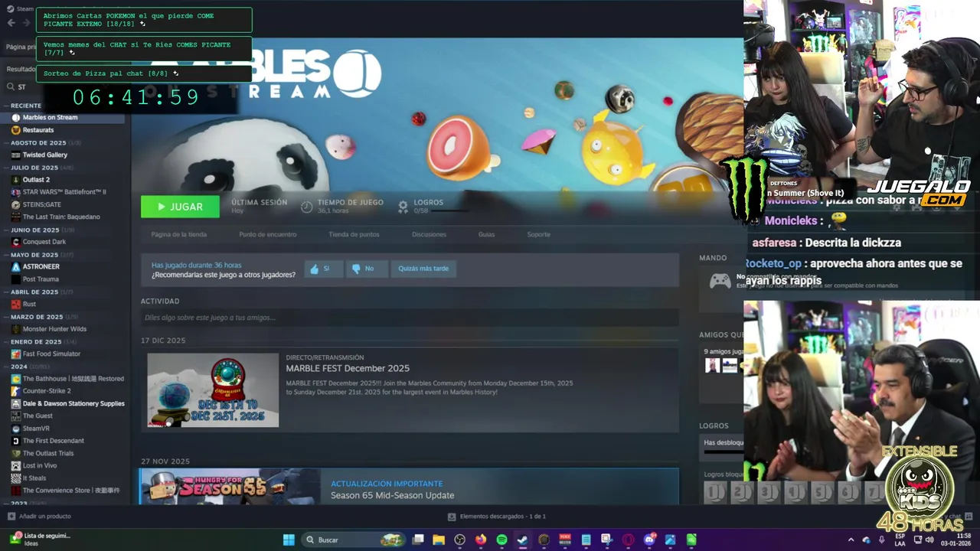This screenshot has height=551, width=980.
Task: Select The Last Train: Baquedano
Action: [61, 217]
